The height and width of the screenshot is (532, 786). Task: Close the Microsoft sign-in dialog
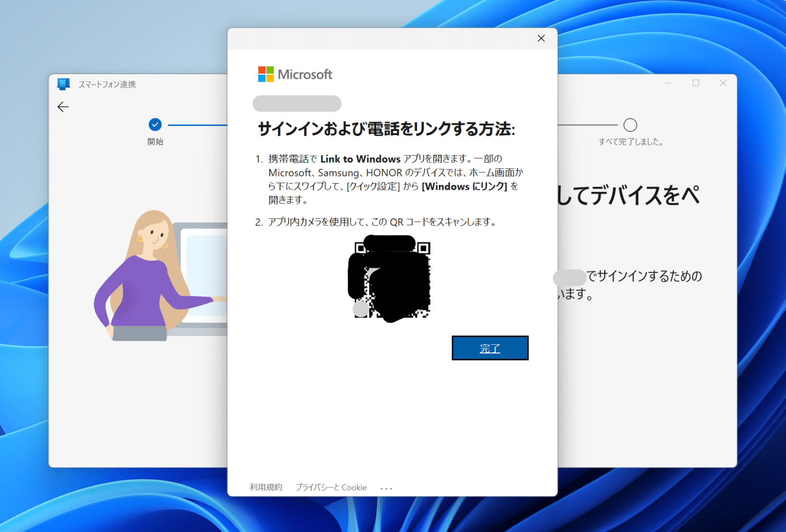(541, 38)
